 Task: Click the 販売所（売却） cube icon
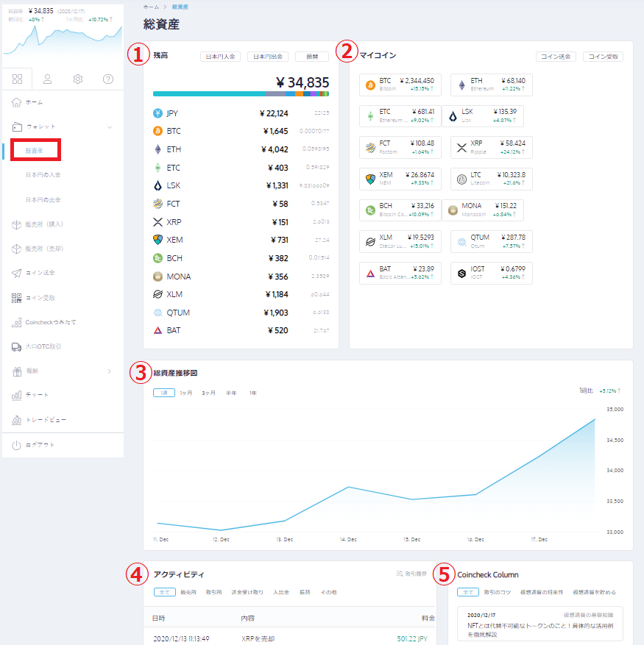pyautogui.click(x=16, y=249)
